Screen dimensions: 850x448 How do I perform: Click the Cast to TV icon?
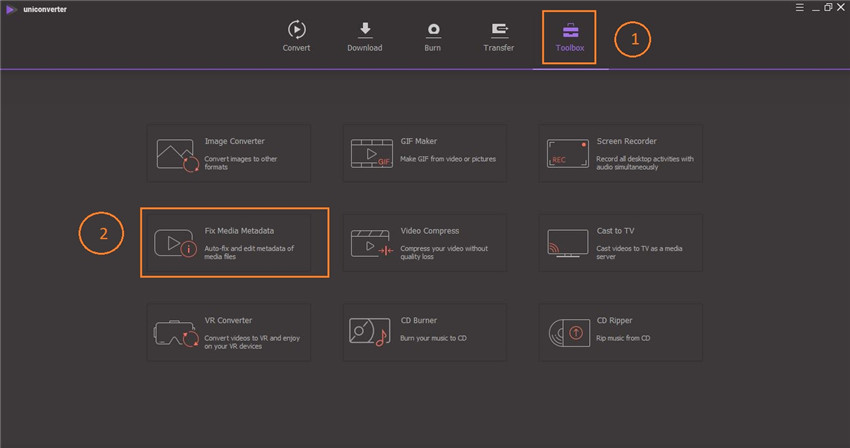point(566,243)
